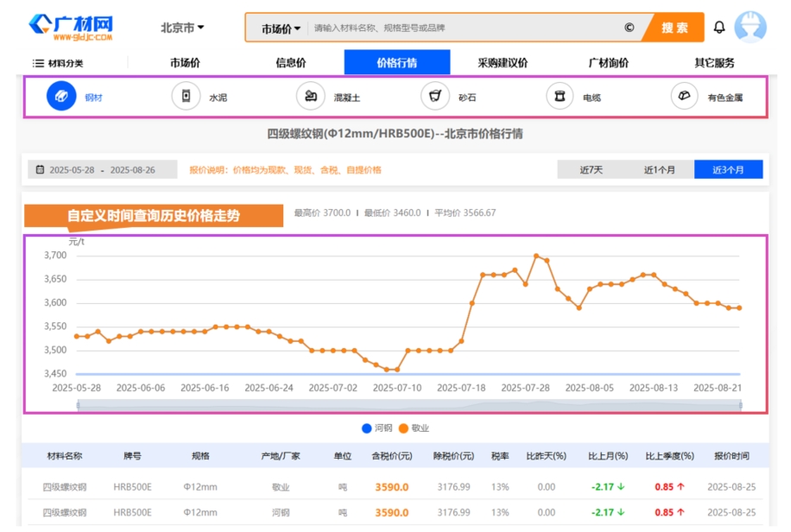Open the 信息价 navigation tab
This screenshot has width=791, height=532.
pos(290,63)
